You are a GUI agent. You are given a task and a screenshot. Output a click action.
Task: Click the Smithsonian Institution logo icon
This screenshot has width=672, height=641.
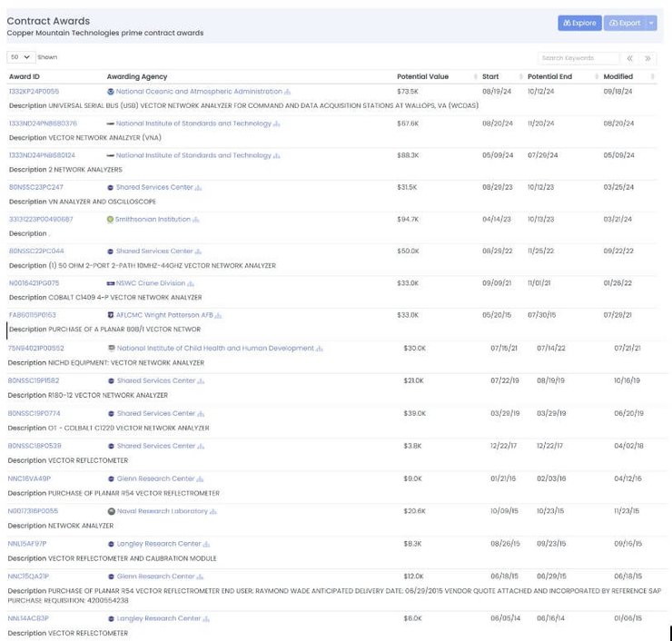point(111,220)
